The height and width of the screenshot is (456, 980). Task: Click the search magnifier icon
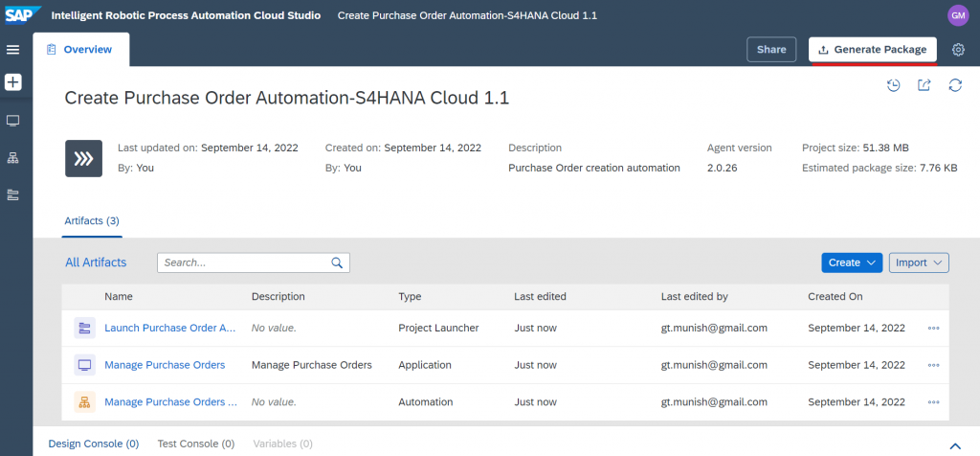pos(337,262)
